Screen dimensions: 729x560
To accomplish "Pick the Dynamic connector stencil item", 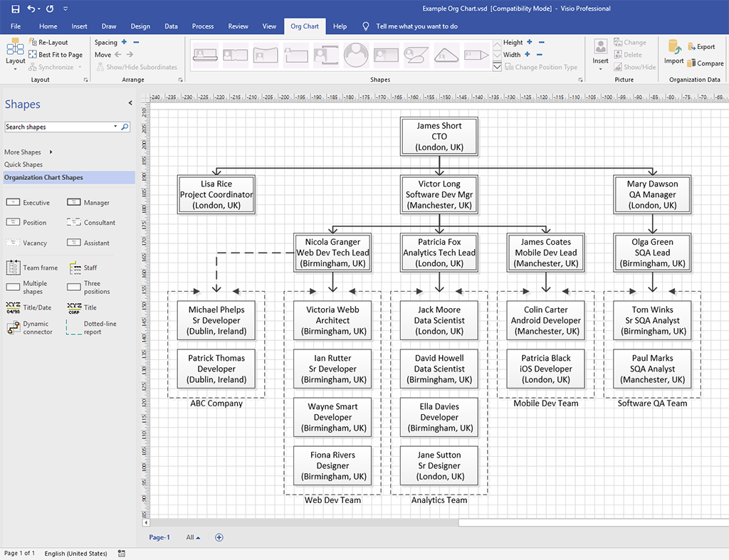I will [29, 327].
